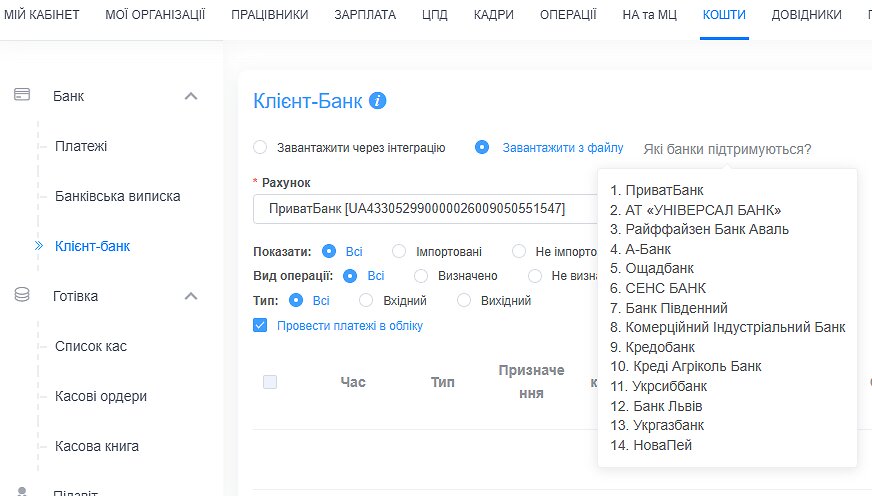Go to Касова книга in sidebar
Image resolution: width=872 pixels, height=496 pixels.
coord(97,446)
